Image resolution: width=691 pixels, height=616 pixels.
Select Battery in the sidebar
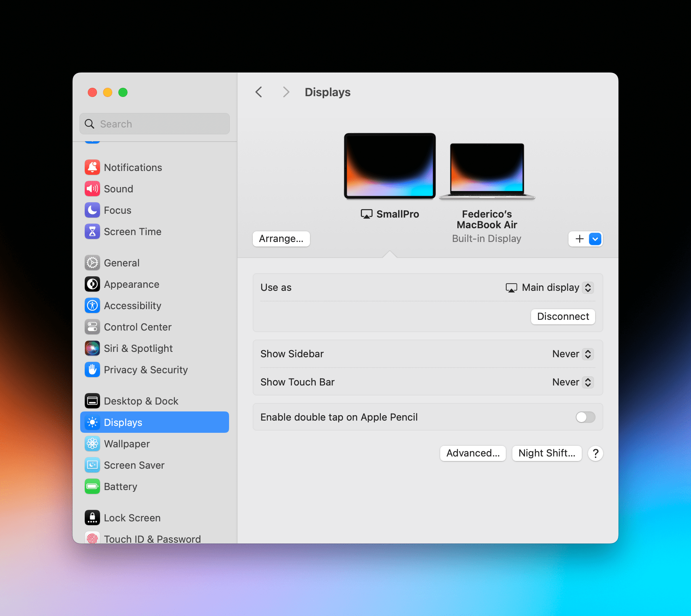coord(155,486)
